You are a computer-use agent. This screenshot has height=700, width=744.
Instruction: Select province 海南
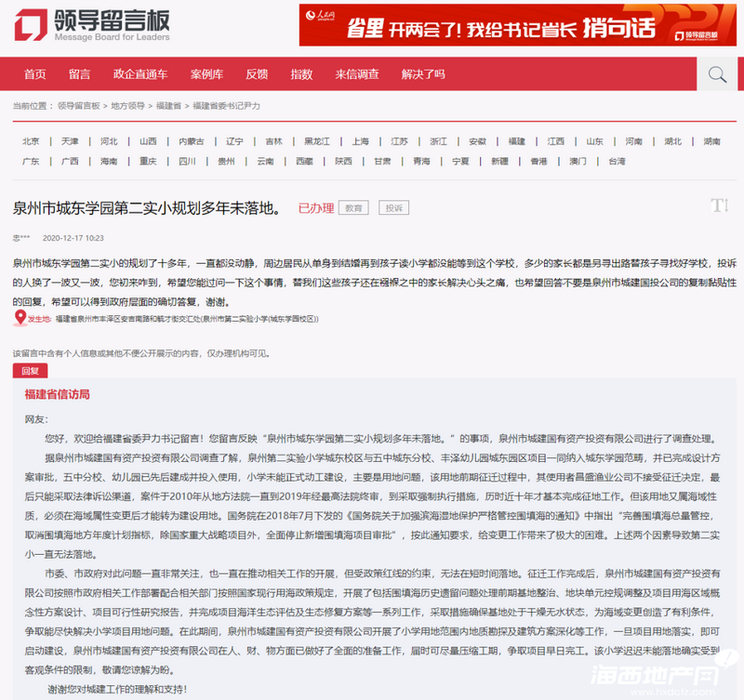tap(109, 161)
